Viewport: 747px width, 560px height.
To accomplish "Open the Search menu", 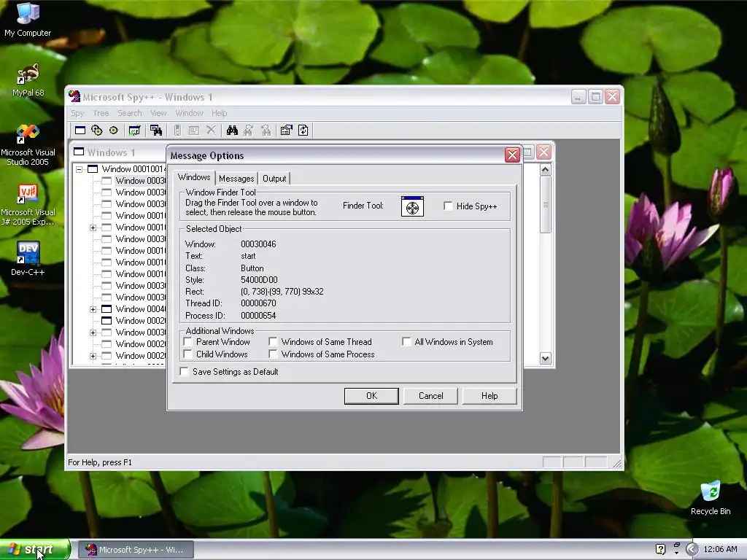I will coord(130,113).
